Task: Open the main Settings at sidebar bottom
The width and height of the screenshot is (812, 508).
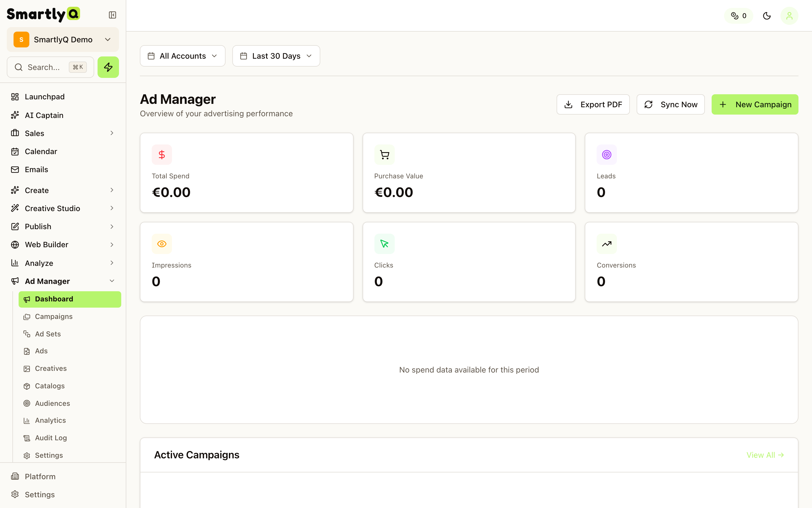Action: tap(63, 494)
